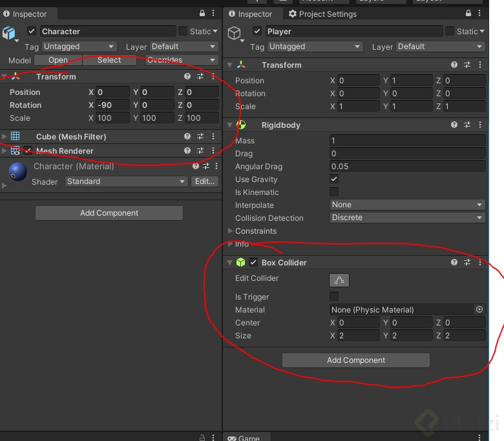Image resolution: width=504 pixels, height=441 pixels.
Task: Lock the left Character Inspector panel
Action: pyautogui.click(x=202, y=13)
